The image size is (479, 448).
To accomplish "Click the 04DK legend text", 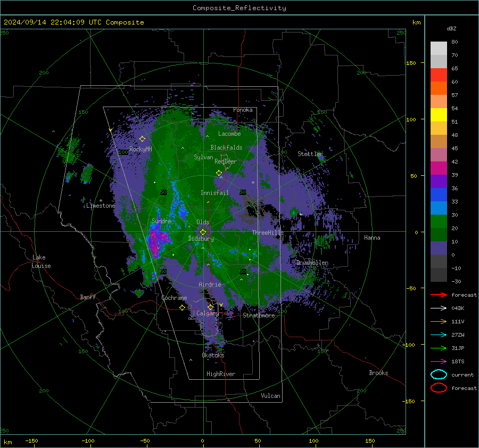I will pyautogui.click(x=458, y=308).
